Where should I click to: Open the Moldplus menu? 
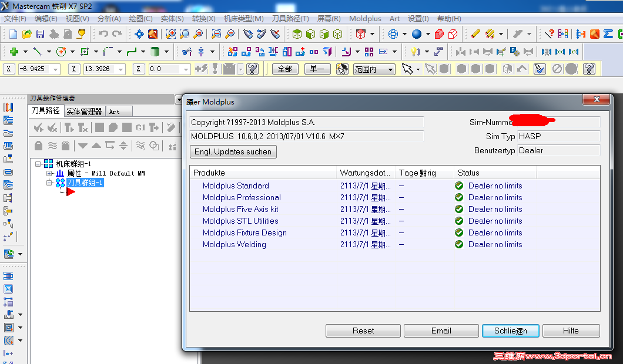click(365, 19)
